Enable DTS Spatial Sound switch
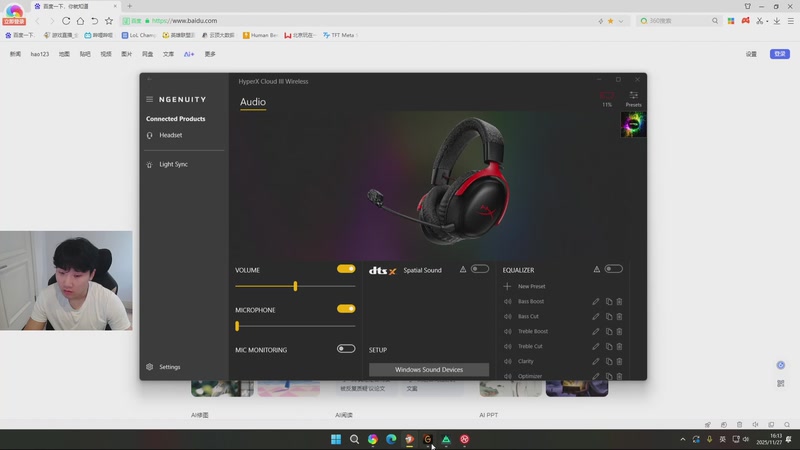This screenshot has height=450, width=800. [x=480, y=269]
